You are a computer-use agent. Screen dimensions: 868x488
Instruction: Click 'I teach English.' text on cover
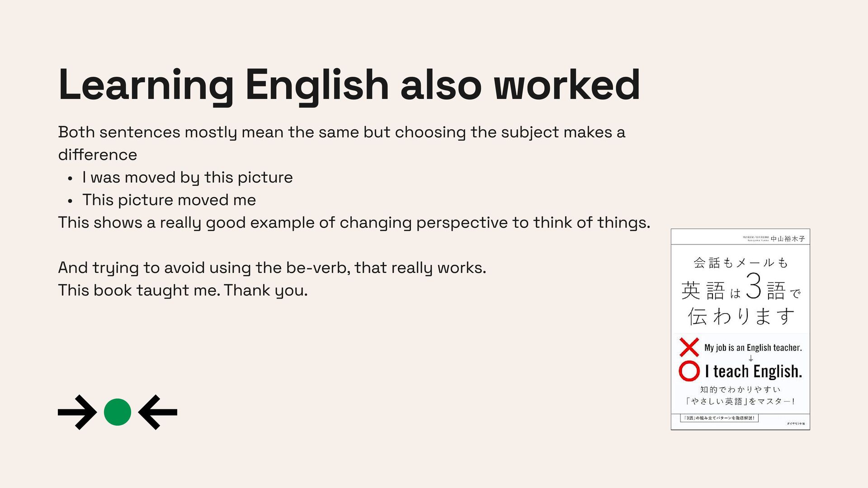[754, 371]
